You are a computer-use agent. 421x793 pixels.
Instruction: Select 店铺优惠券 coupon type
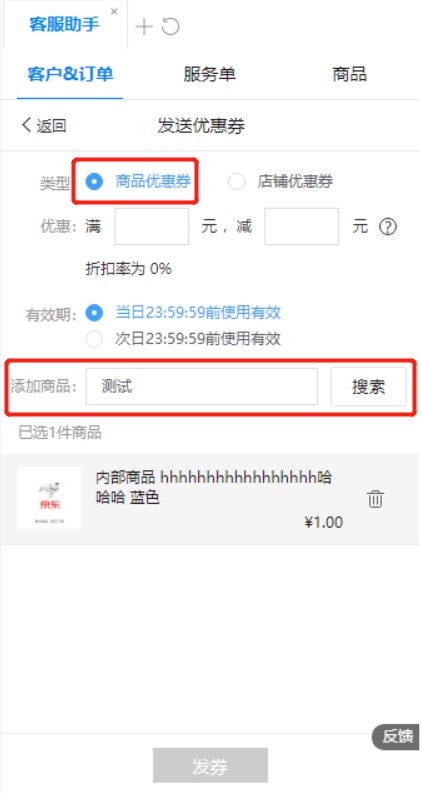pos(280,182)
